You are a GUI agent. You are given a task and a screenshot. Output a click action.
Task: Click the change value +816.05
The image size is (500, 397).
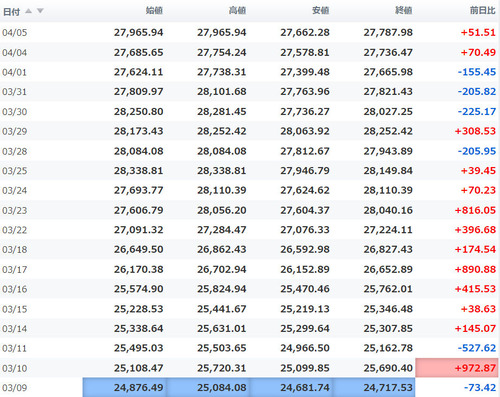click(475, 210)
